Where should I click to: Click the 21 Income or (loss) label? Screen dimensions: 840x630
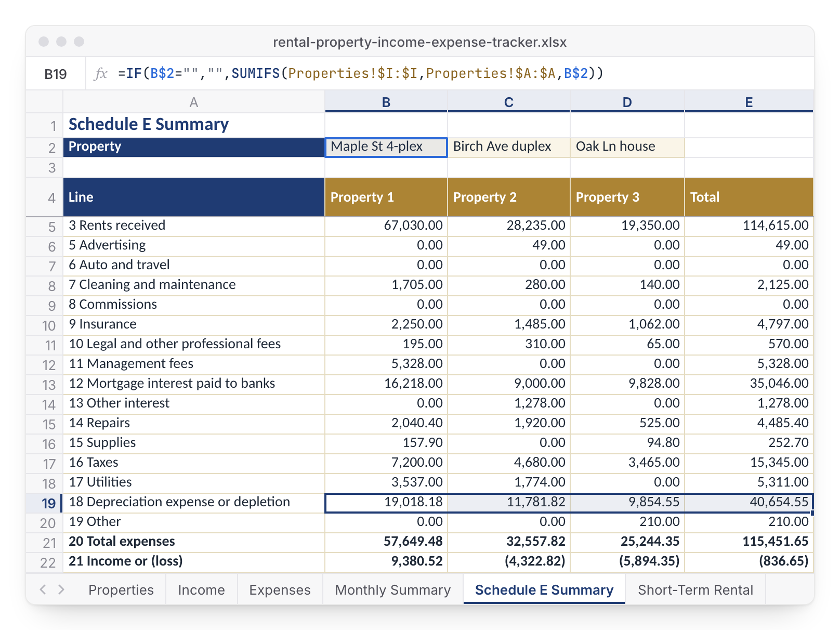point(126,561)
